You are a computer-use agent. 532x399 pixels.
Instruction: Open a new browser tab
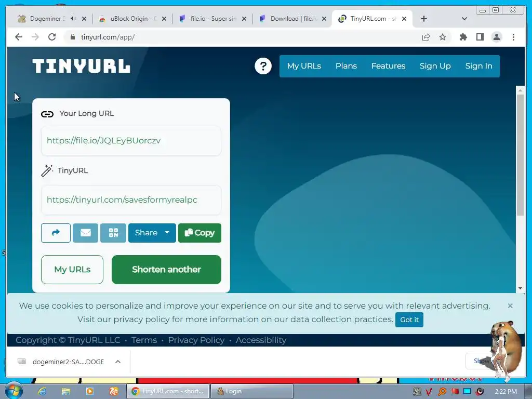424,19
